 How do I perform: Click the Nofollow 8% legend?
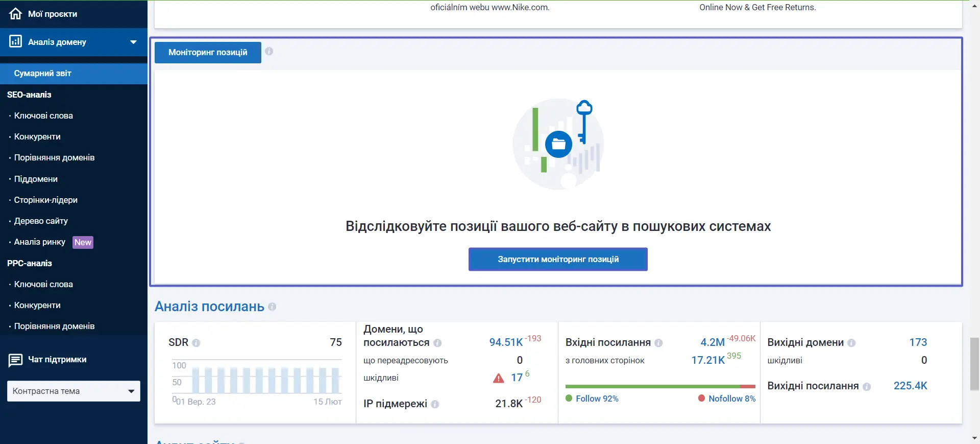[x=727, y=399]
